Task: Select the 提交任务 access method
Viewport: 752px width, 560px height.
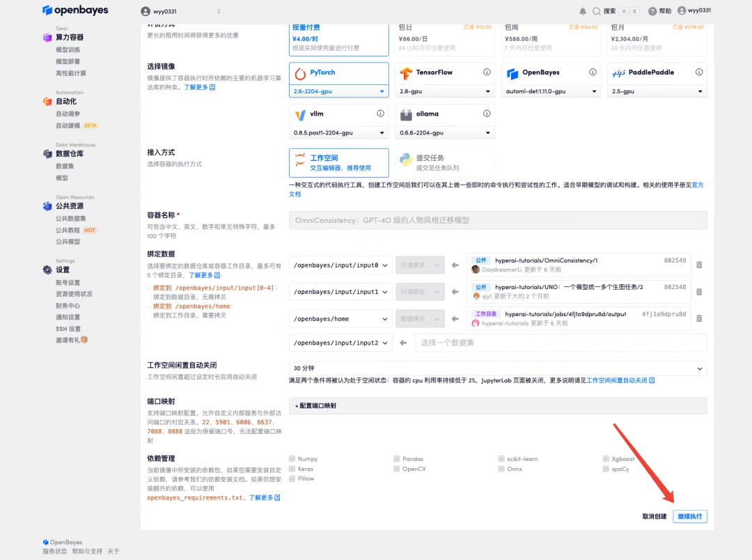Action: pyautogui.click(x=444, y=162)
